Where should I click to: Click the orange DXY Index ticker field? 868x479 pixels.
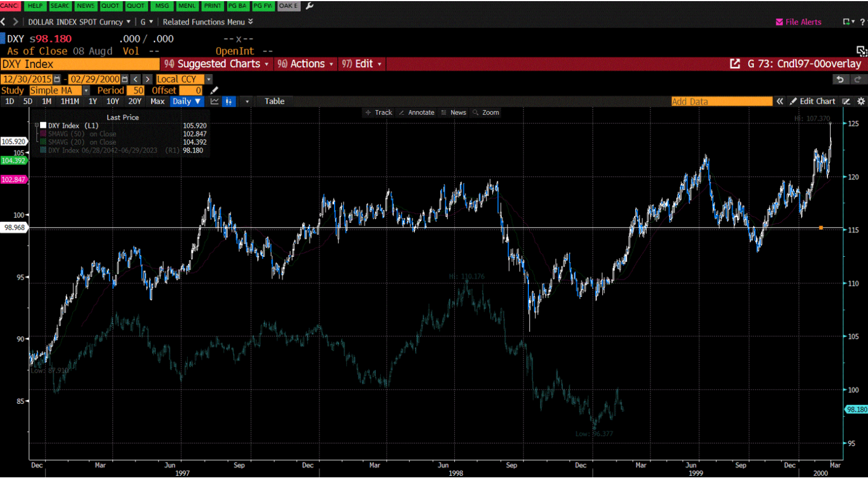click(79, 64)
